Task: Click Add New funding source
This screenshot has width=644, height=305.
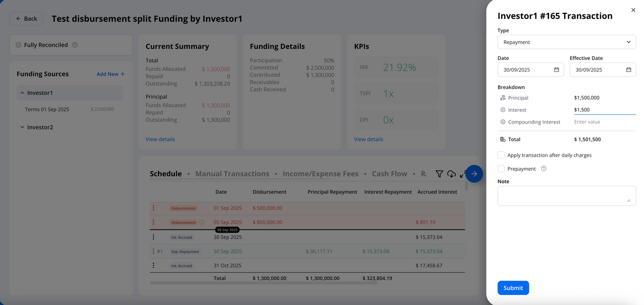Action: click(x=110, y=74)
